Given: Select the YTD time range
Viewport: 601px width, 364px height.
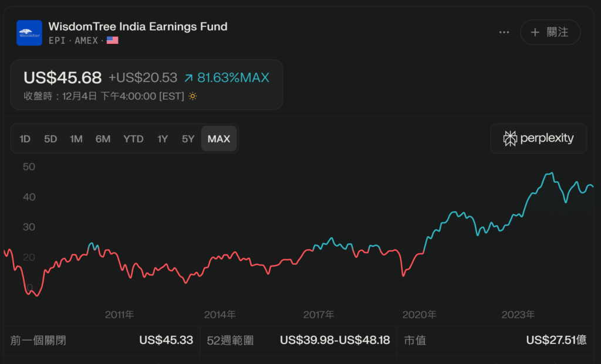Looking at the screenshot, I should click(x=133, y=139).
